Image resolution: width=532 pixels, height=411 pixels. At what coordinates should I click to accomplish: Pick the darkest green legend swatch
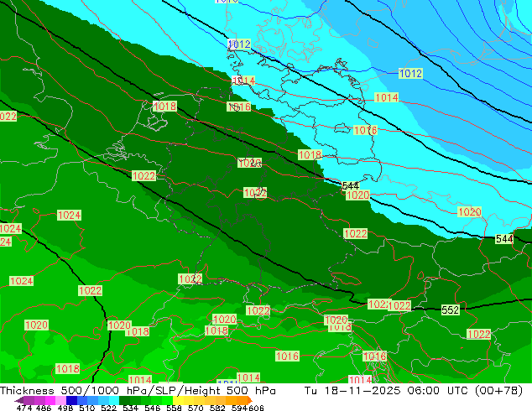(124, 400)
